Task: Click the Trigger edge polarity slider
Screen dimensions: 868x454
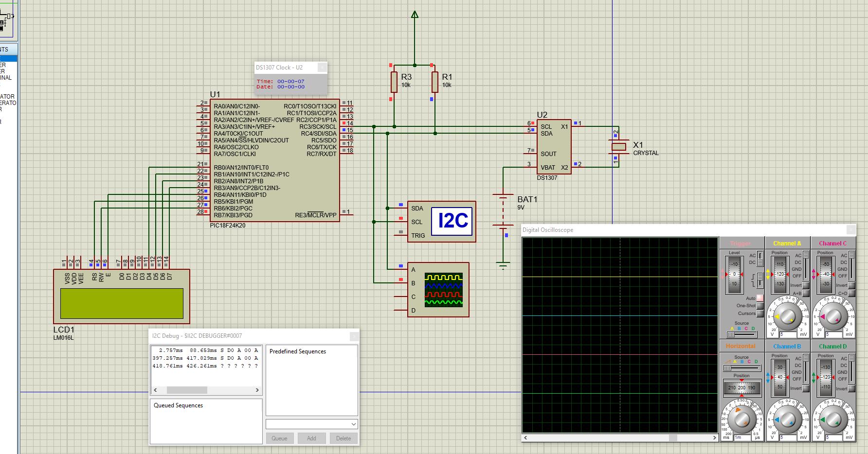Action: [760, 279]
